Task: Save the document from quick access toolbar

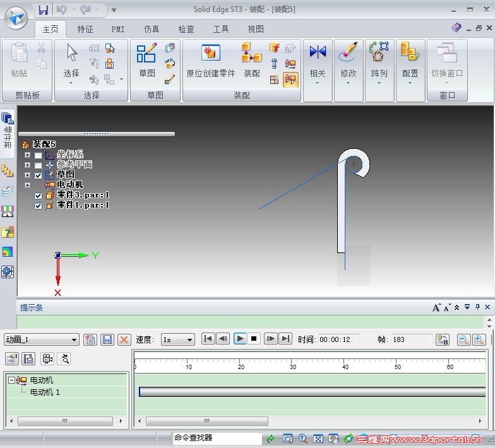Action: pos(43,10)
